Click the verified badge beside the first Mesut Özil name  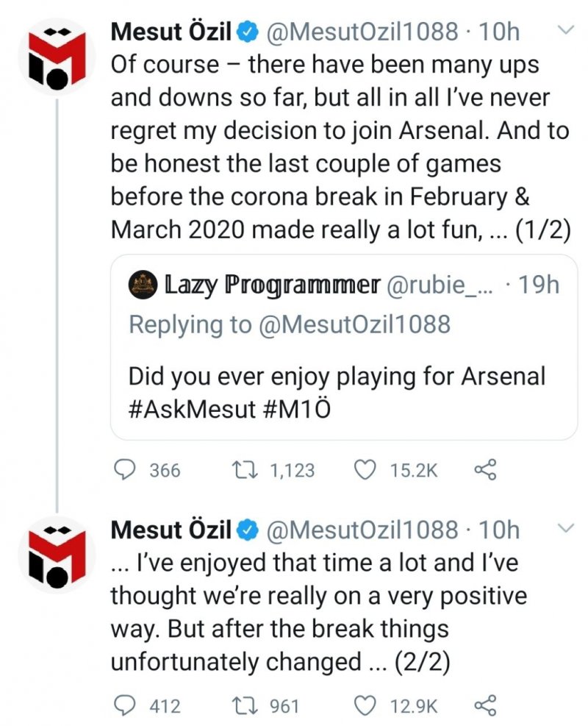249,32
